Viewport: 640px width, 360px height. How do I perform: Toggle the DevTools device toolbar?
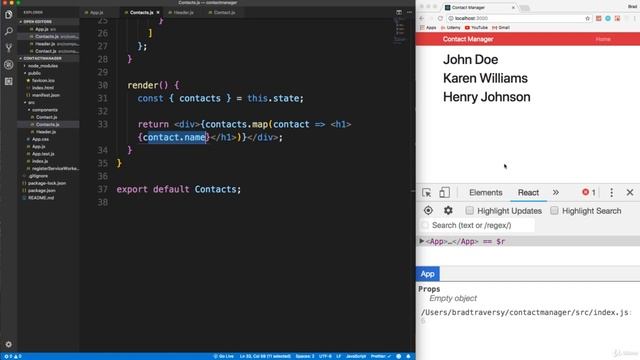[444, 193]
